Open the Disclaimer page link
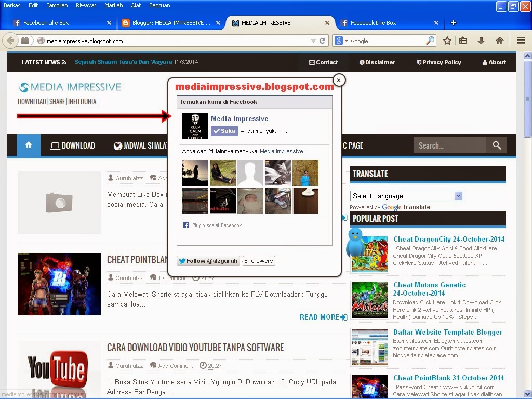 tap(377, 62)
